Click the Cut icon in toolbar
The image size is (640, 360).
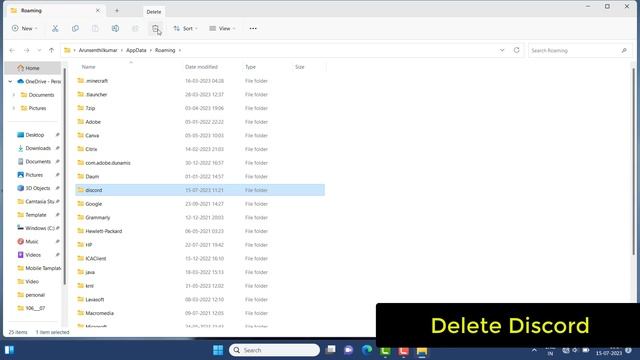pos(55,29)
